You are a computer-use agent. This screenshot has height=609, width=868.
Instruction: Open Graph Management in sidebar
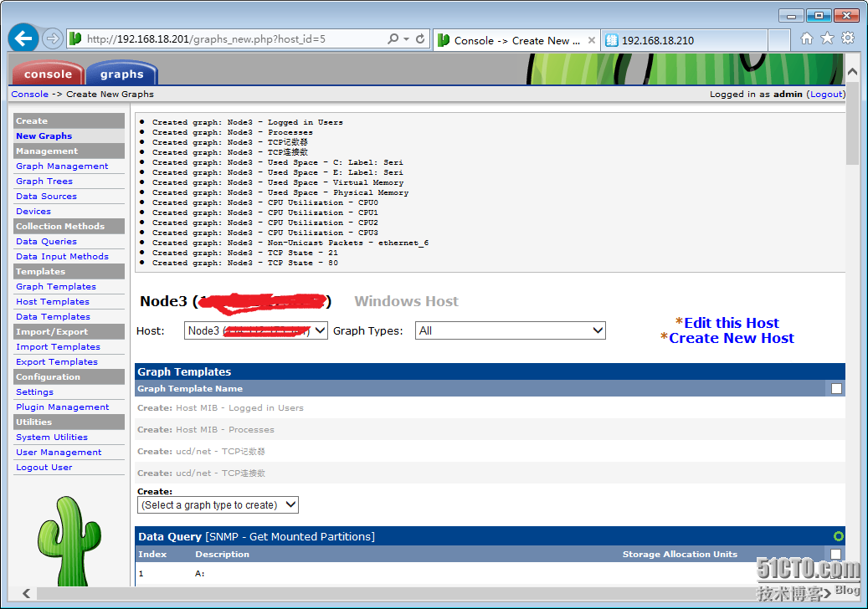(62, 166)
